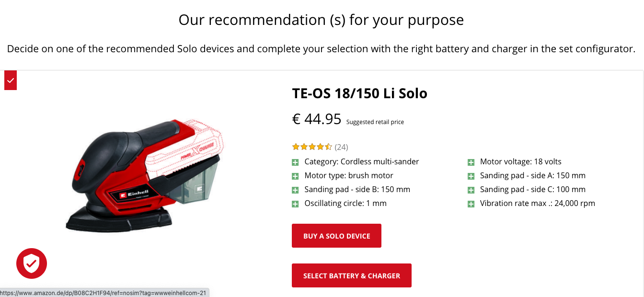The width and height of the screenshot is (644, 297).
Task: Click the plus icon beside Vibration rate max
Action: (471, 204)
